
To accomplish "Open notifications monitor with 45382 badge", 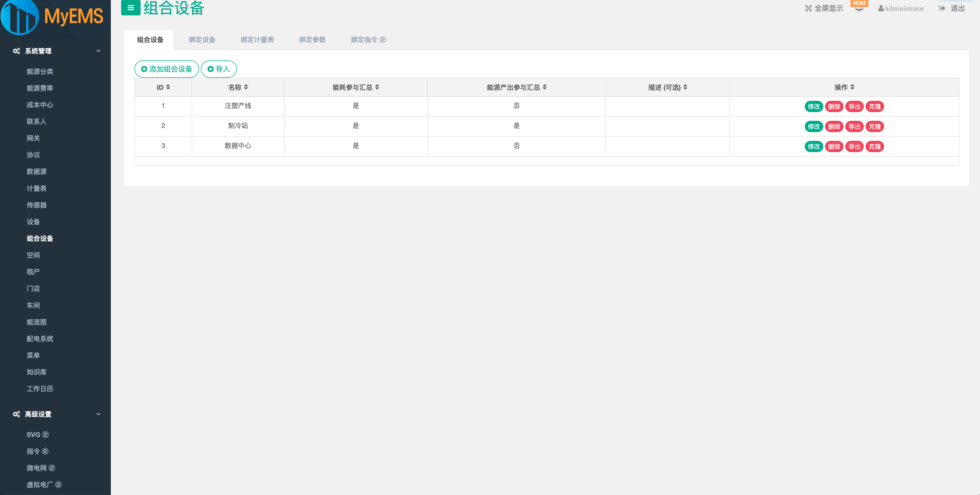I will pos(859,8).
